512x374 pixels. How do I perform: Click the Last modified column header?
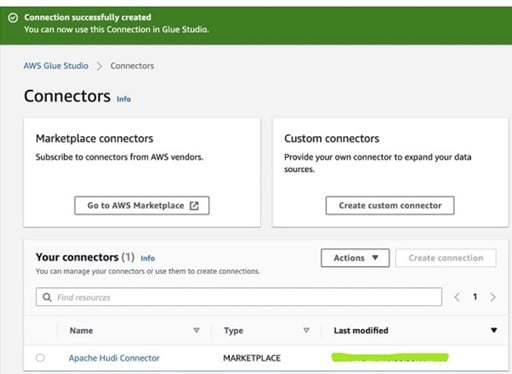pyautogui.click(x=361, y=331)
